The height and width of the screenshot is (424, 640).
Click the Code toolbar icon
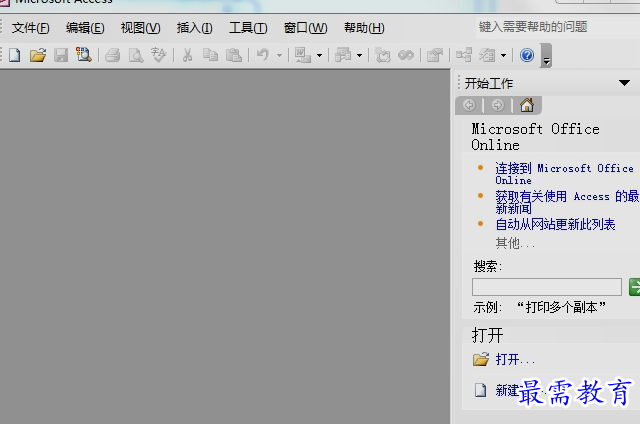click(x=383, y=55)
